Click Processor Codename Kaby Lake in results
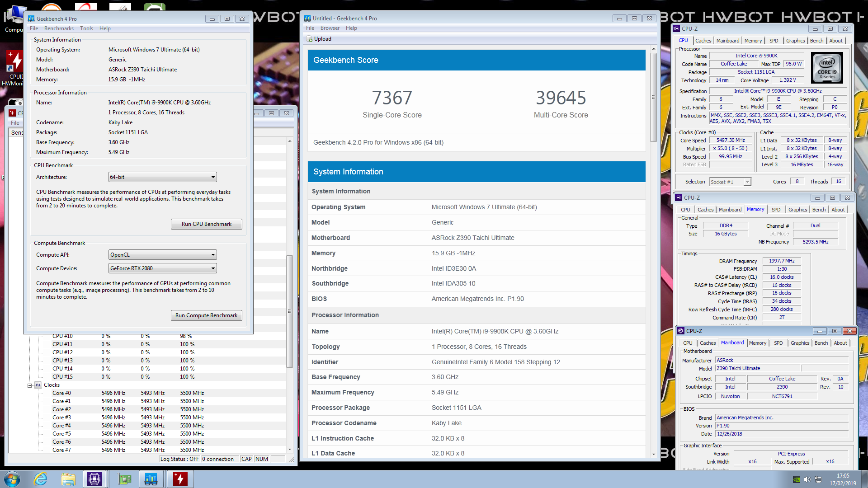The width and height of the screenshot is (868, 488). pyautogui.click(x=476, y=423)
